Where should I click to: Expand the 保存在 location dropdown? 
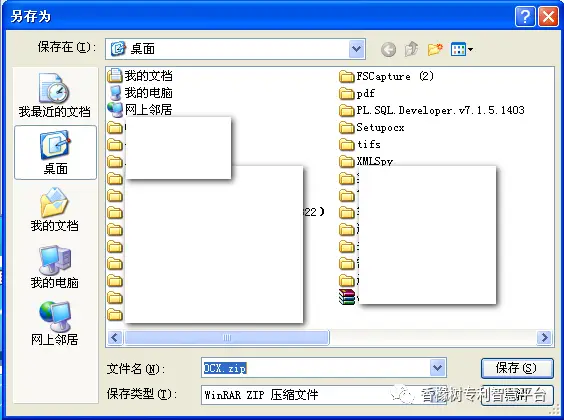[x=356, y=49]
